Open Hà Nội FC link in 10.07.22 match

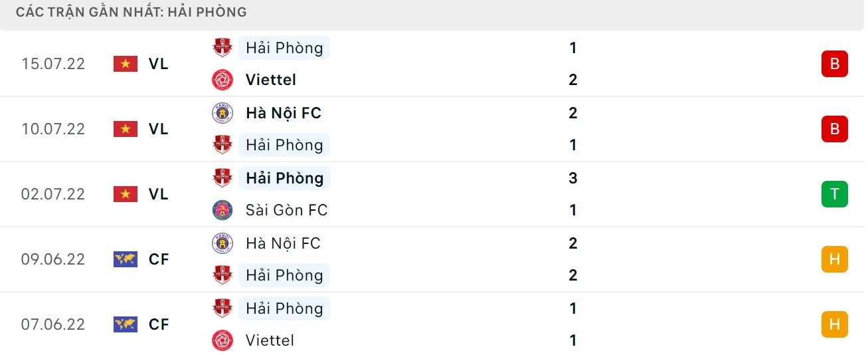point(283,113)
